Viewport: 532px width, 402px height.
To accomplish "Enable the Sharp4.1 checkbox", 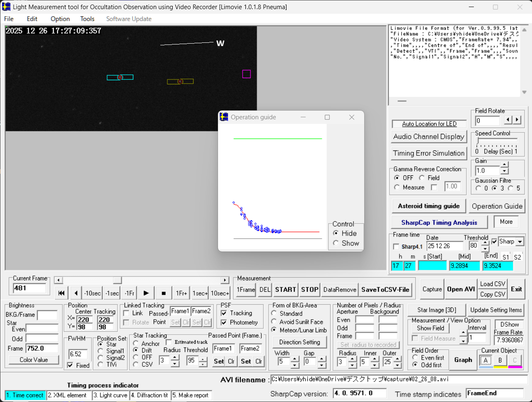I will (x=396, y=247).
